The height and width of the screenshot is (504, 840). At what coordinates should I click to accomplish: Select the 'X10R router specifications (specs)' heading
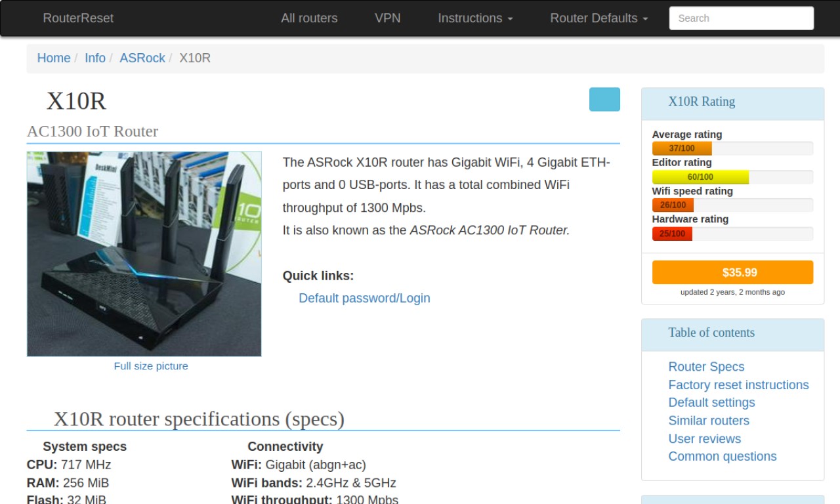pos(199,419)
